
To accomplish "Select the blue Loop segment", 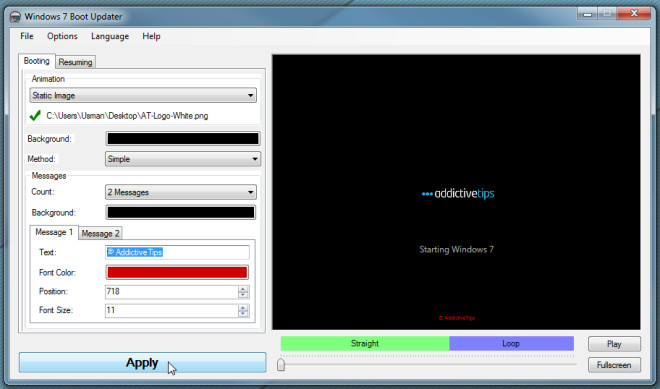I will pyautogui.click(x=511, y=344).
